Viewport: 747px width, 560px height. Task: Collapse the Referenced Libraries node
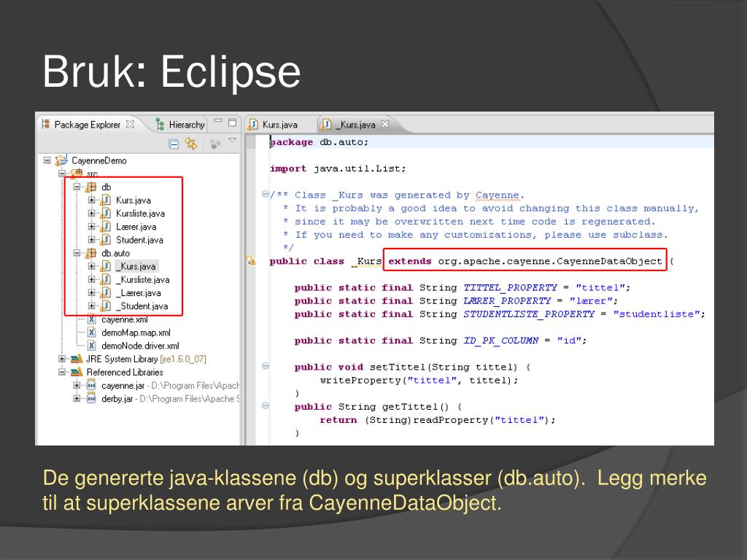(62, 372)
